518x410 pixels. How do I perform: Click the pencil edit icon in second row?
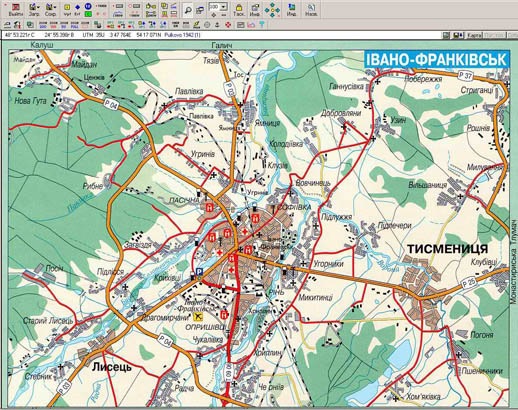(196, 25)
